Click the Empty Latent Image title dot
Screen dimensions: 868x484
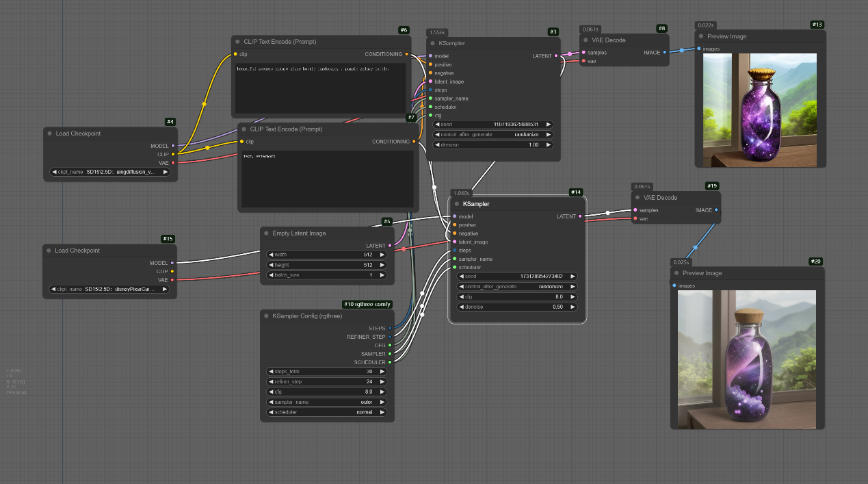coord(267,233)
